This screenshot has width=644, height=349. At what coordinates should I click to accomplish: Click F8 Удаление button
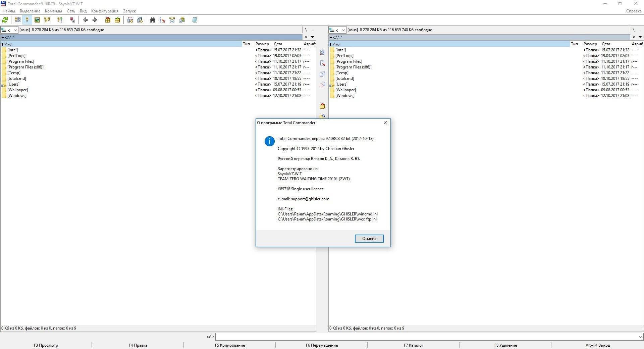(505, 345)
